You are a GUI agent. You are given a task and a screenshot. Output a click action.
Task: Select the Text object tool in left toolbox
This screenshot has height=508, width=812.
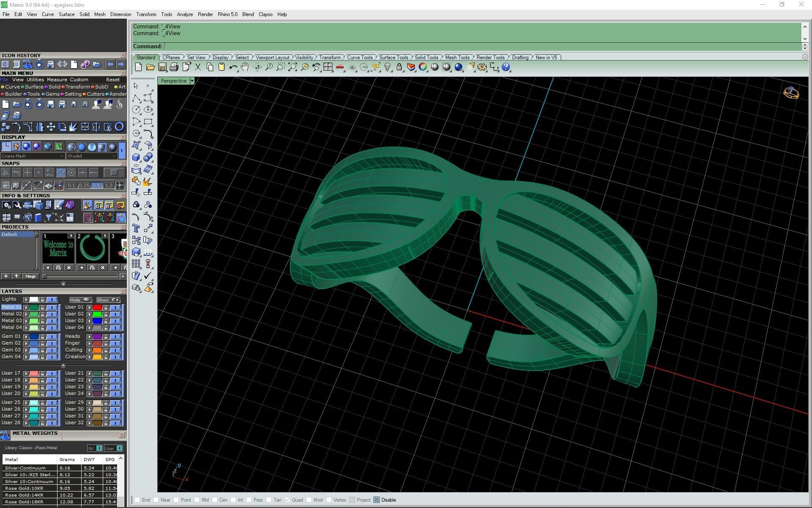[x=136, y=229]
